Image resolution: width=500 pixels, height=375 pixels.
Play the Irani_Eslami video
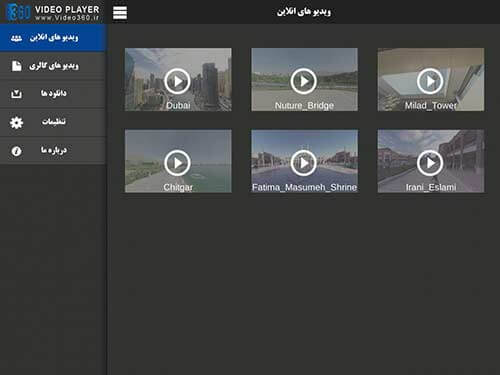[x=430, y=163]
